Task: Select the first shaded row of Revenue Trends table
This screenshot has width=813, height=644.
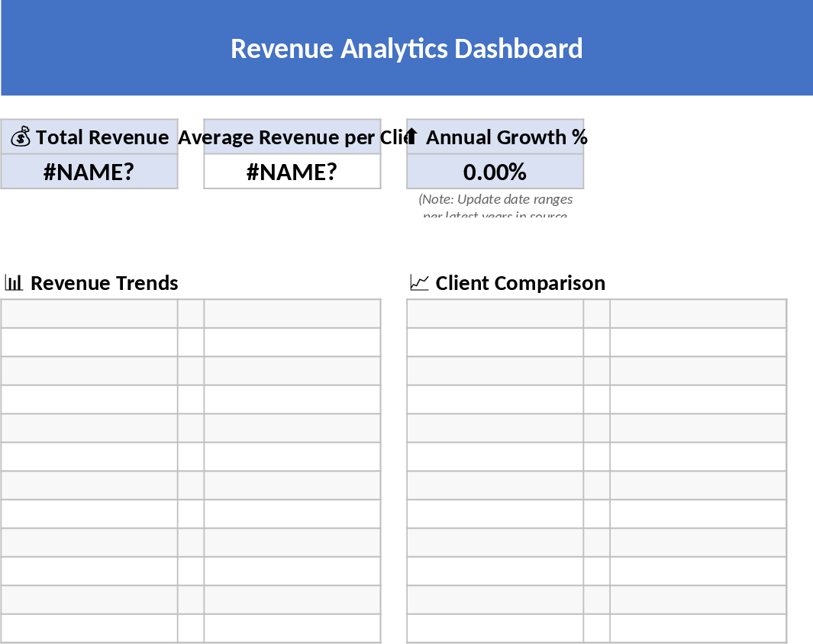Action: tap(89, 313)
